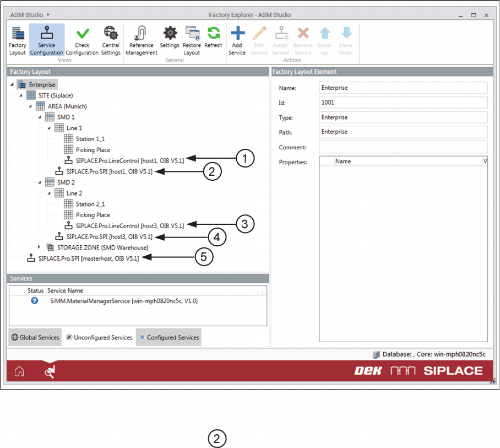Screen dimensions: 500x448
Task: Switch to Configured Services tab
Action: 169,337
